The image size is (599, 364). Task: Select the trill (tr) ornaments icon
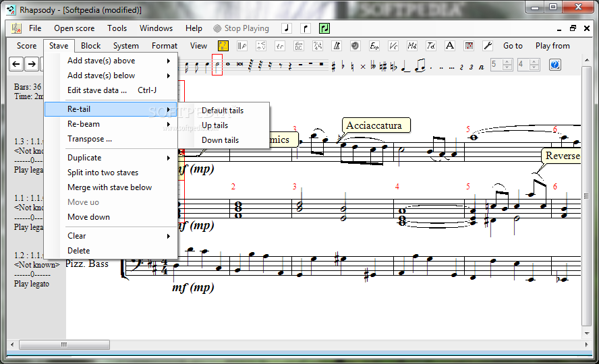point(280,46)
